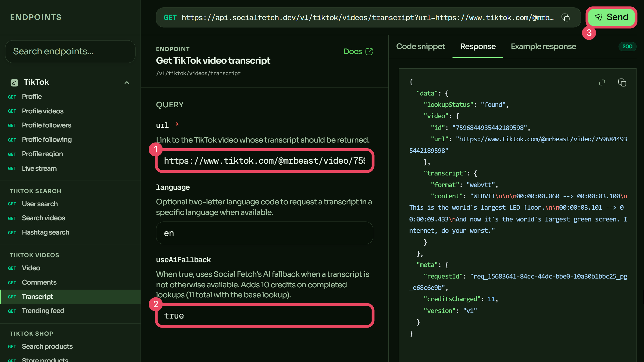Click the "id": "7596844935442189598" line
This screenshot has height=362, width=644.
480,128
